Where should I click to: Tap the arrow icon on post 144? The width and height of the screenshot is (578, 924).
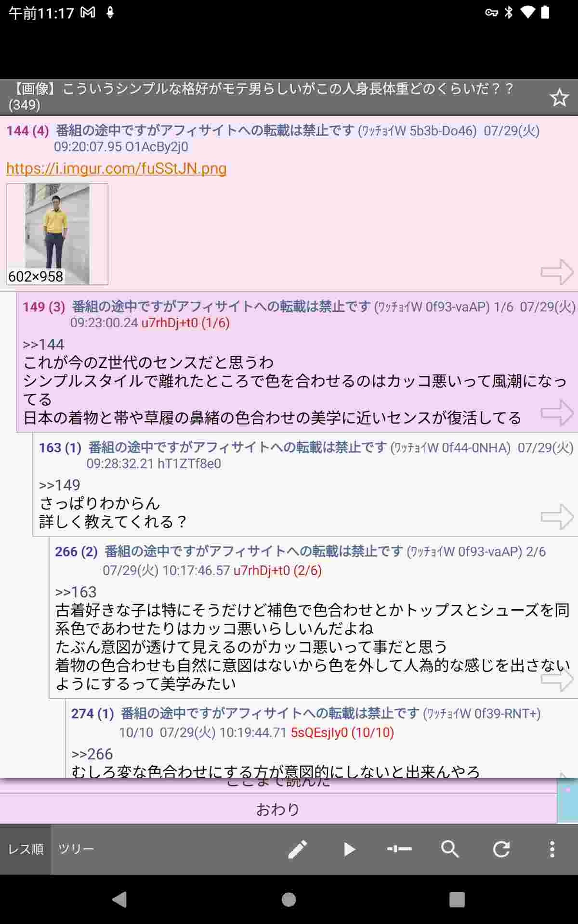point(557,272)
